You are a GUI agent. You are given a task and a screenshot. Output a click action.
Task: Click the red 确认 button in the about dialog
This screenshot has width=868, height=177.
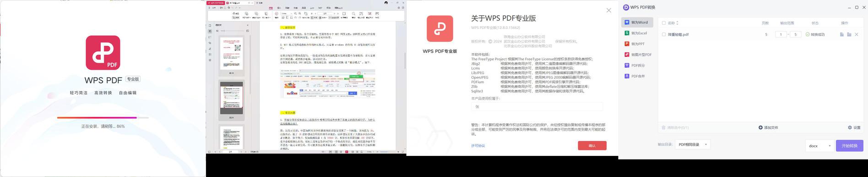pyautogui.click(x=592, y=145)
